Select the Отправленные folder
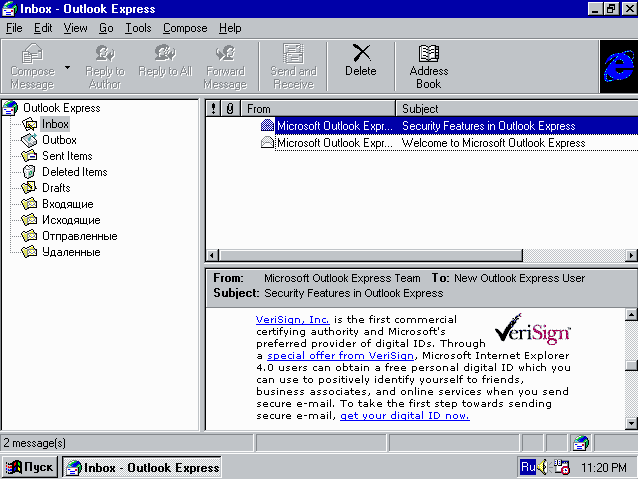Screen dimensions: 638x479 [80, 236]
